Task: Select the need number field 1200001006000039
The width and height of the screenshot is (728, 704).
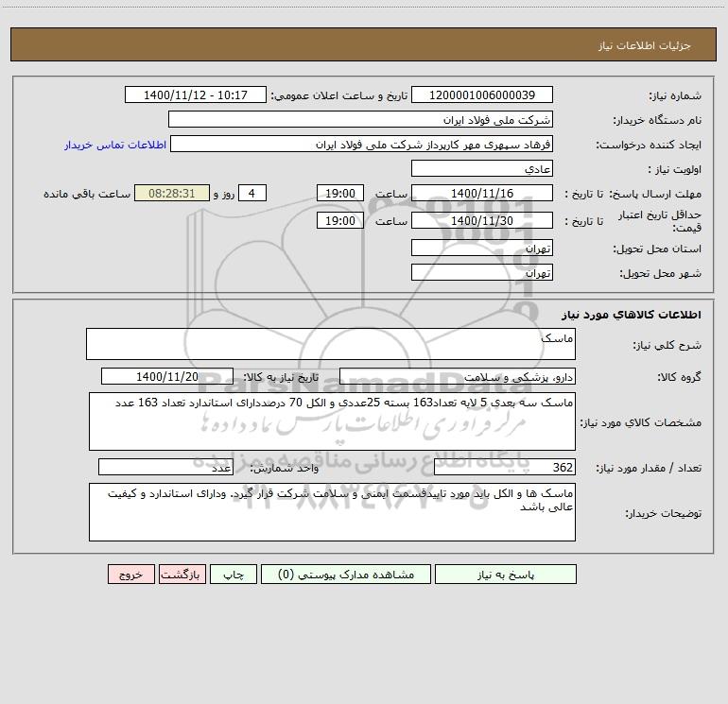Action: pos(482,94)
